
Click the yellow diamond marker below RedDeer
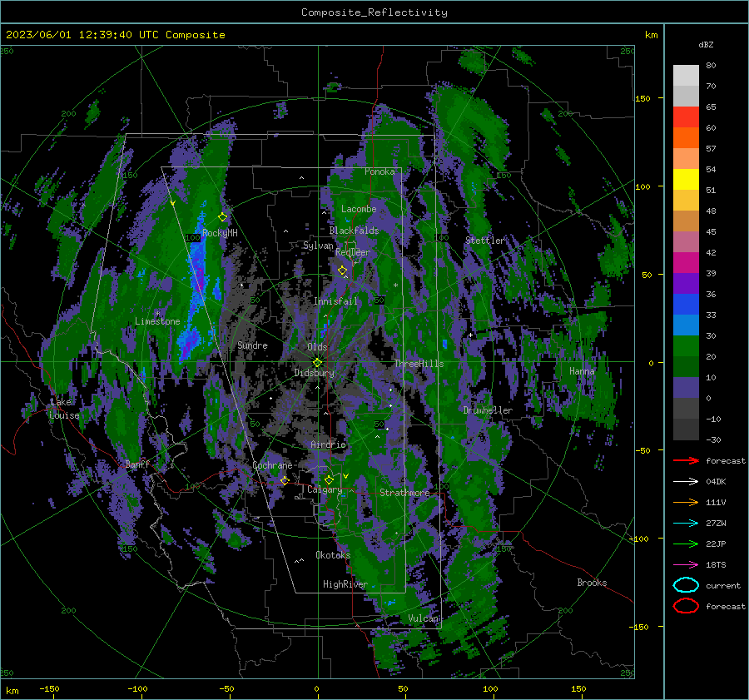click(343, 271)
